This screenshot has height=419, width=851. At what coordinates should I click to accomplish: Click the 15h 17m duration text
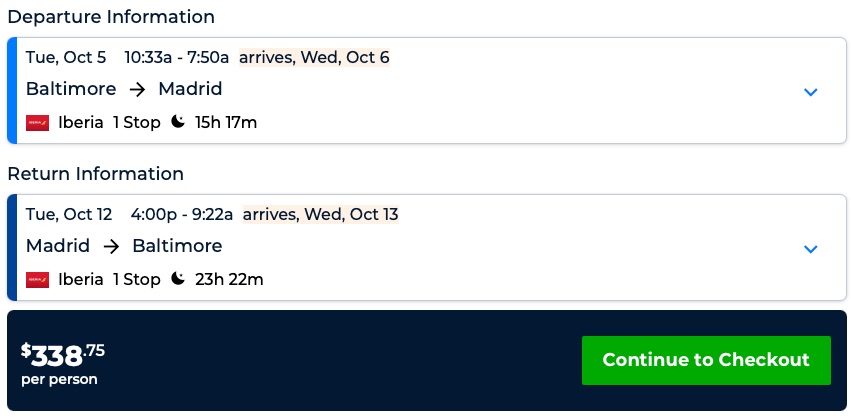tap(226, 123)
